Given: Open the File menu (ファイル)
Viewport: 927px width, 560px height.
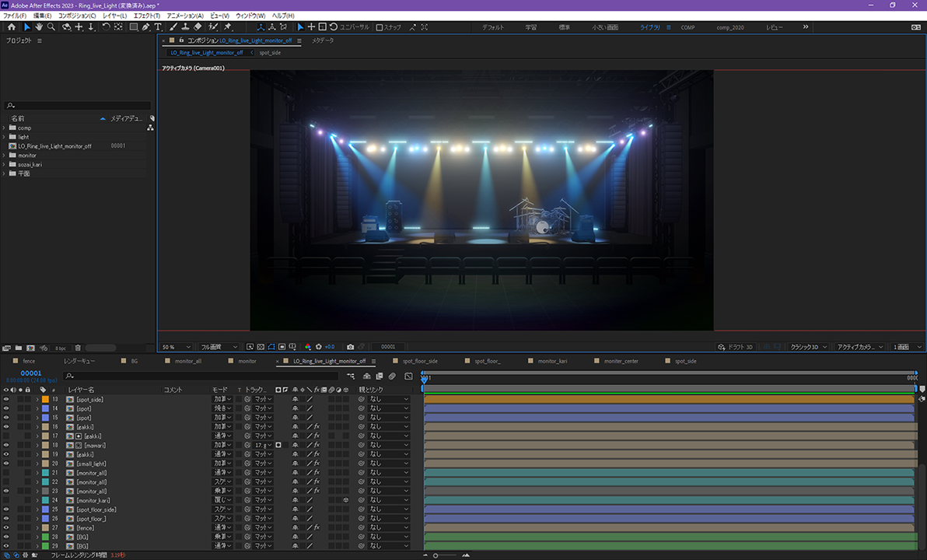Looking at the screenshot, I should point(15,16).
